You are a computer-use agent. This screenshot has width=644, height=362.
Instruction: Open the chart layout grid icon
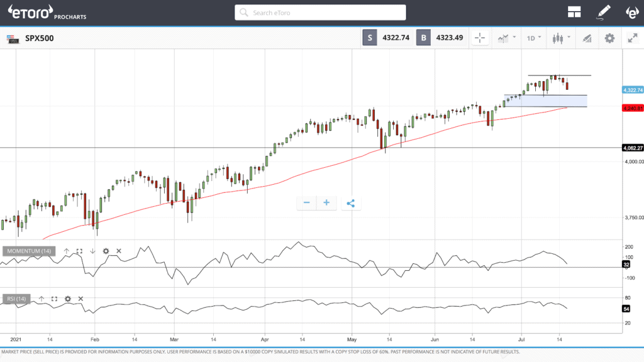(574, 12)
